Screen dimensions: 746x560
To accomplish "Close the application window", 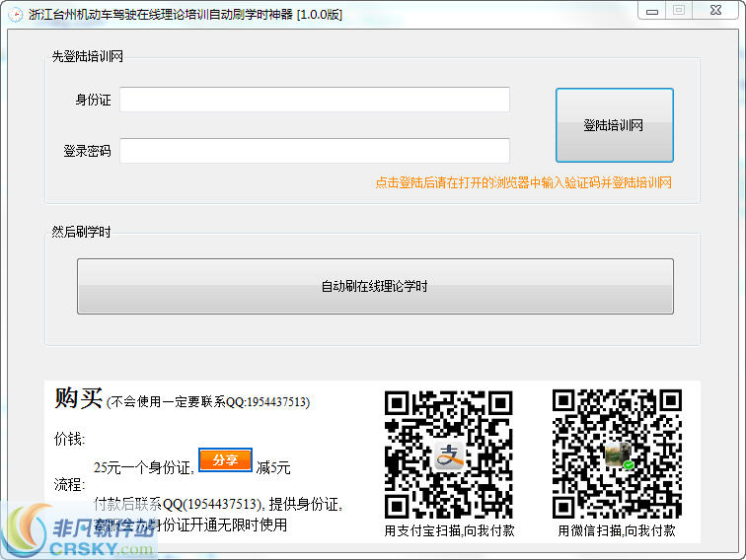I will click(715, 11).
